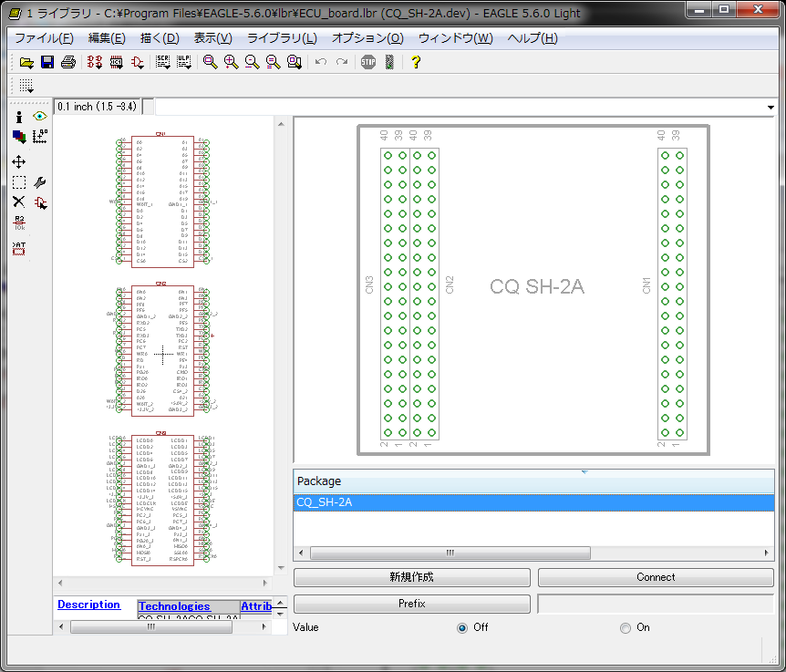Set Value to On
Image resolution: width=786 pixels, height=672 pixels.
(626, 628)
